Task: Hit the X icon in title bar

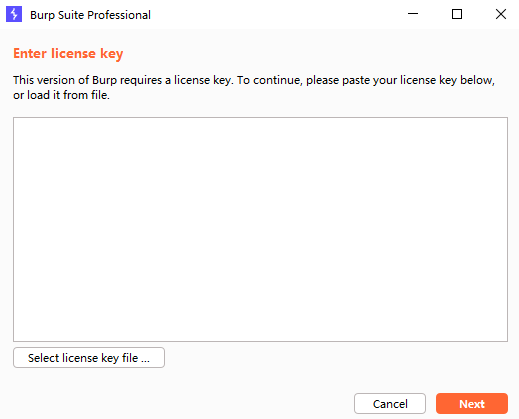Action: pos(501,14)
